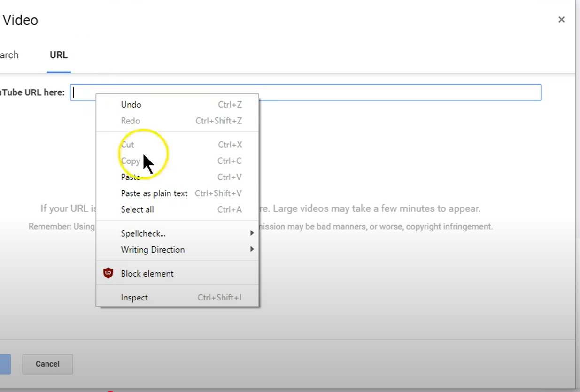Click the Cancel button
580x392 pixels.
click(x=47, y=364)
